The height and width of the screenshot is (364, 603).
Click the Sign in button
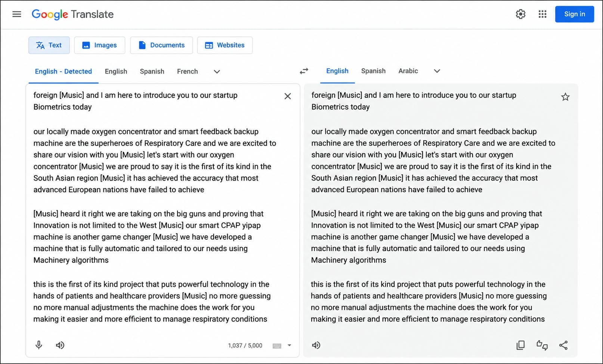[574, 14]
